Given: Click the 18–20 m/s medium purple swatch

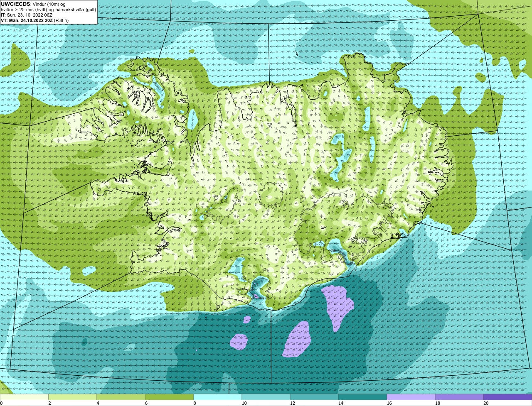Looking at the screenshot, I should [459, 397].
